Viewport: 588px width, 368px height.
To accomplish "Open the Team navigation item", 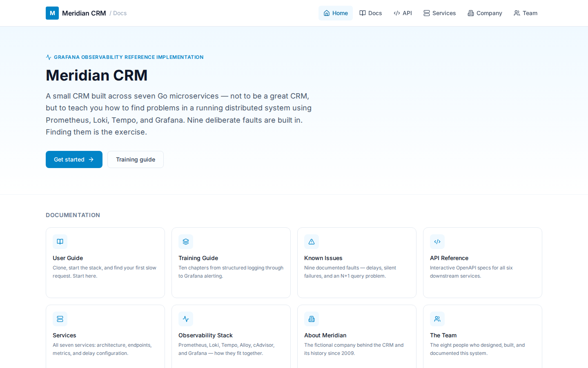I will coord(526,13).
